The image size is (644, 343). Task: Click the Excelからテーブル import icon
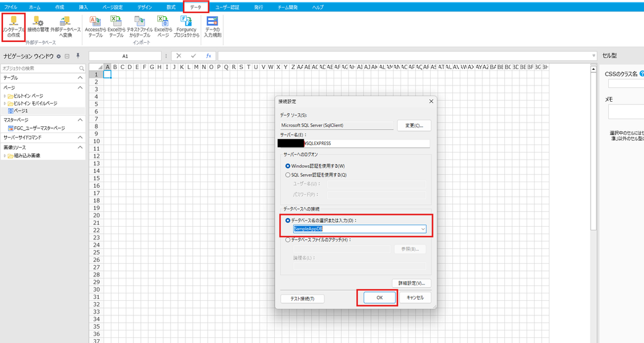point(116,27)
